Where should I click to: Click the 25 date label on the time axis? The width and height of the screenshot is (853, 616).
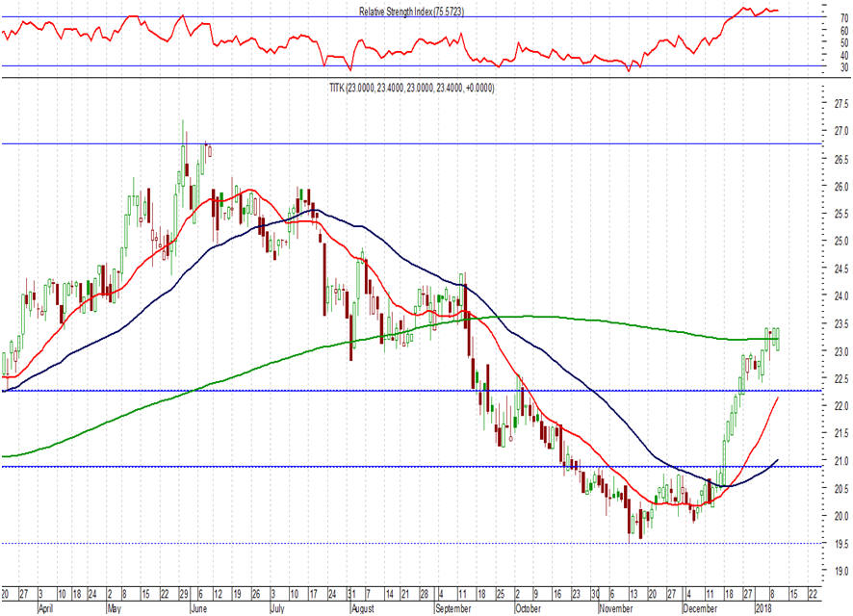point(500,594)
